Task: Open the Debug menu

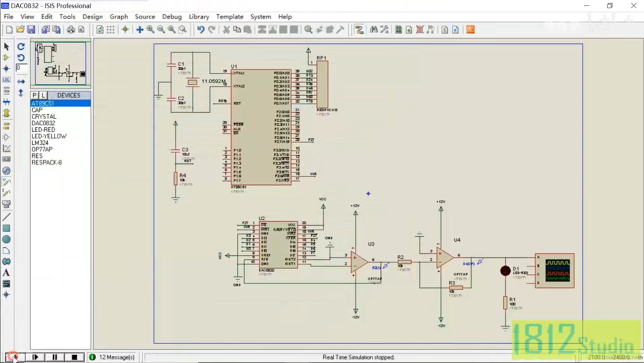Action: (172, 16)
